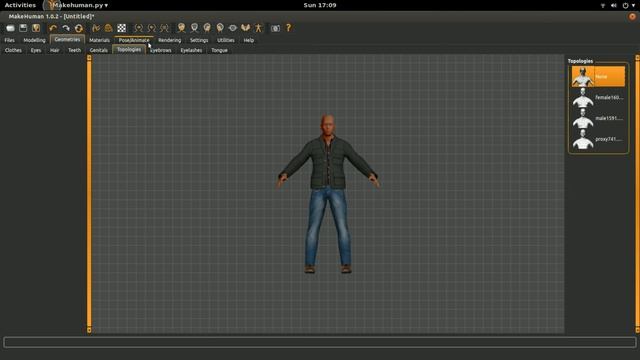Select the proxy741 topology
The image size is (640, 360).
point(598,139)
